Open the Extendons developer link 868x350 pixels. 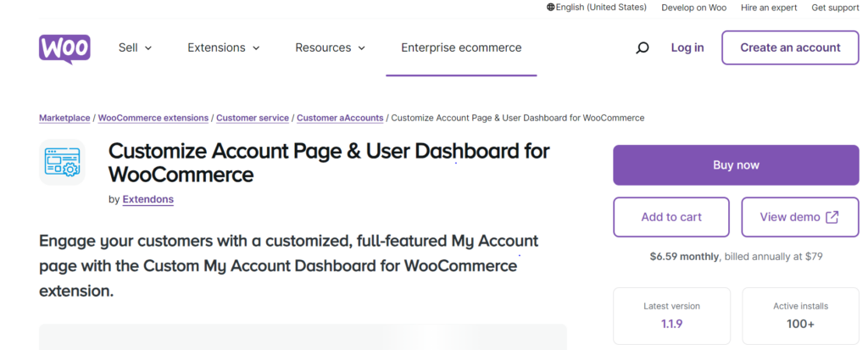[147, 199]
